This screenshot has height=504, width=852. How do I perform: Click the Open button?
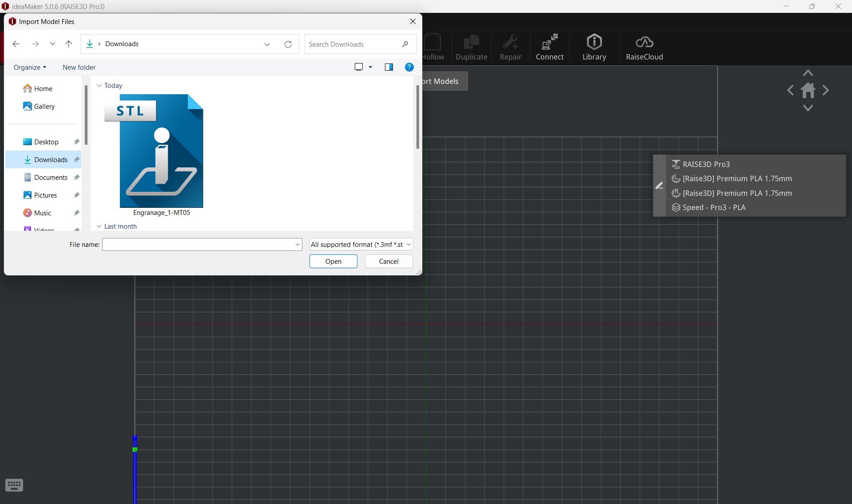point(333,261)
